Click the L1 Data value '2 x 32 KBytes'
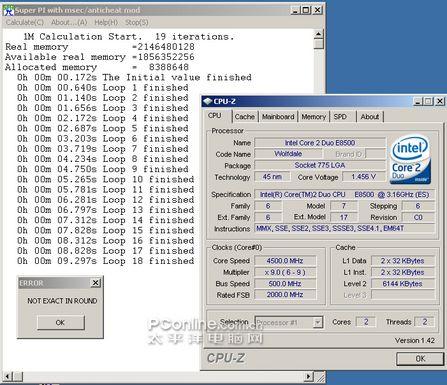Viewport: 447px width, 385px height. 403,261
